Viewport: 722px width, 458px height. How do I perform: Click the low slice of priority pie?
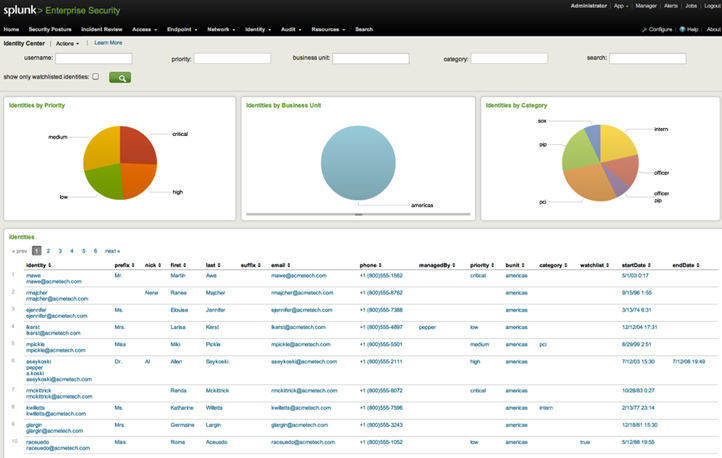click(105, 180)
